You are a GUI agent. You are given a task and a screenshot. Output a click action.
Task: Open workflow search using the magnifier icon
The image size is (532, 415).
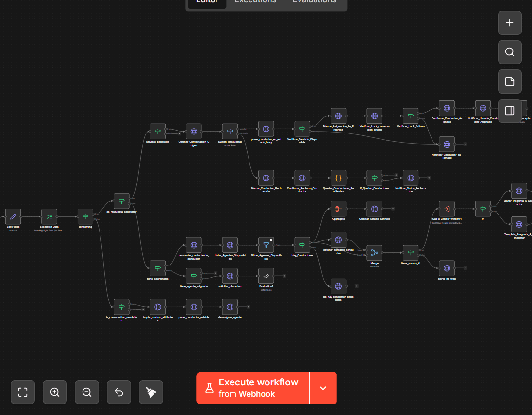coord(509,52)
